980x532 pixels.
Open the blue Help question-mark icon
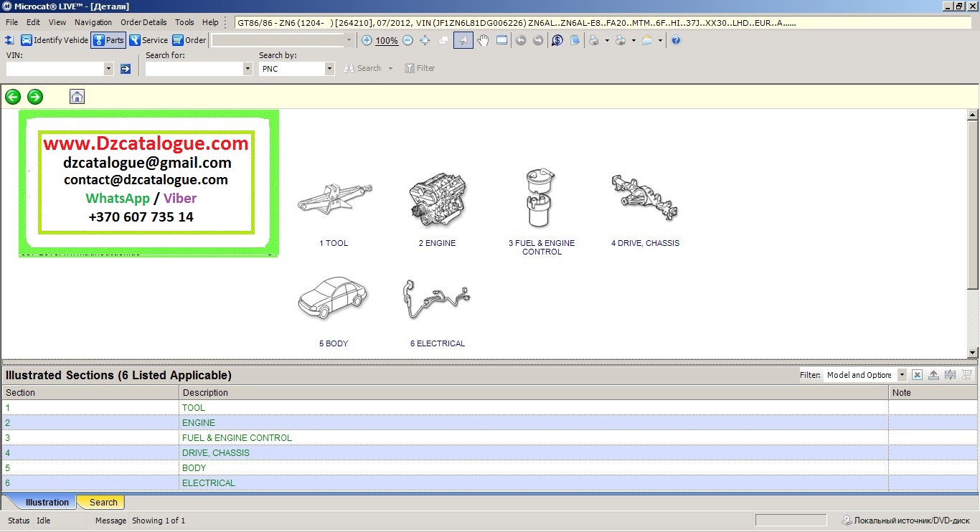point(676,40)
